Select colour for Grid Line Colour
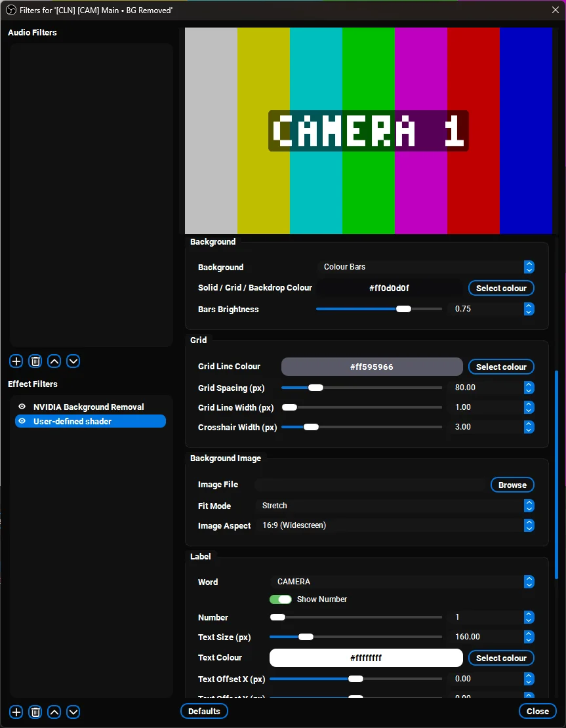 point(501,367)
